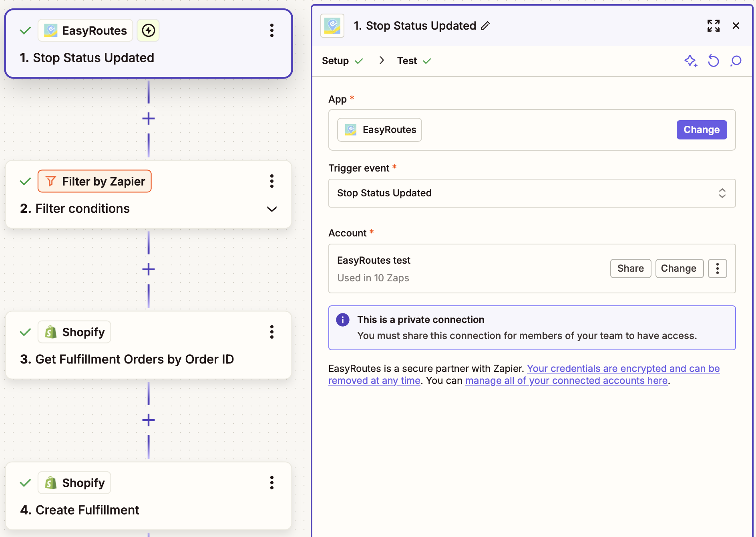Click the undo/refresh arrow icon in panel
The image size is (756, 537).
(714, 61)
